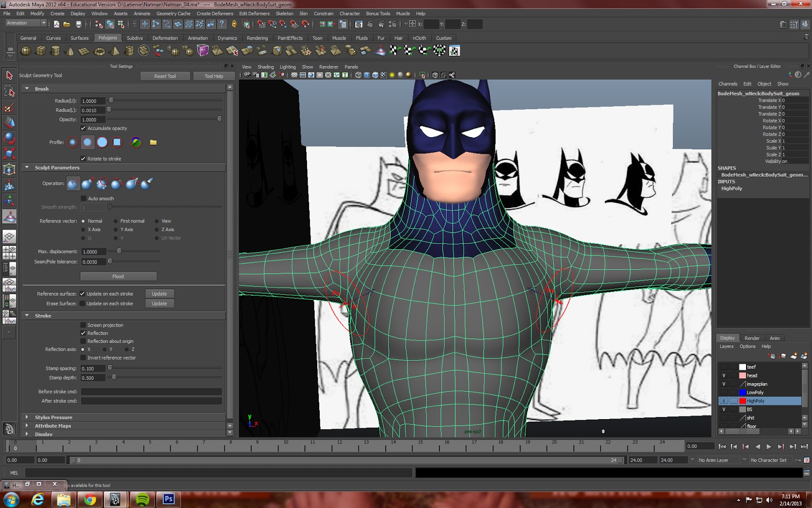Expand the Stylus Pressure section
The height and width of the screenshot is (508, 812).
point(27,417)
